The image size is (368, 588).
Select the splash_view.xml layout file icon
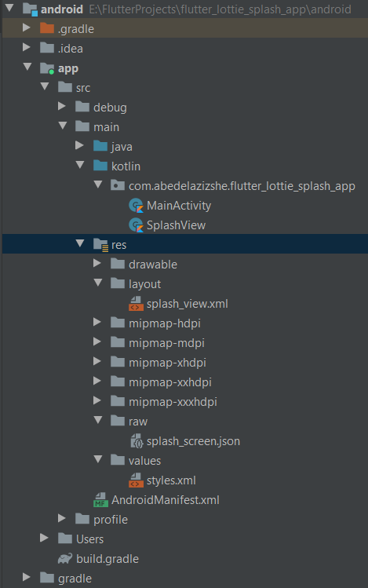point(136,304)
